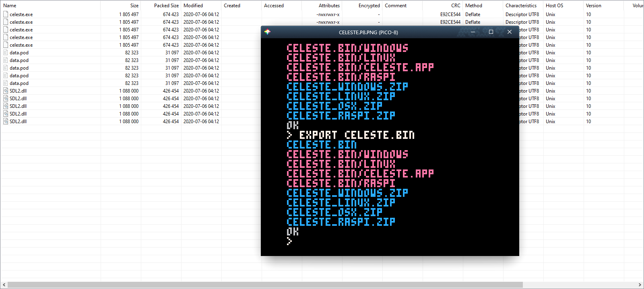Close the CELESTE.P8.PNG PICO-8 window
This screenshot has width=644, height=289.
point(510,32)
